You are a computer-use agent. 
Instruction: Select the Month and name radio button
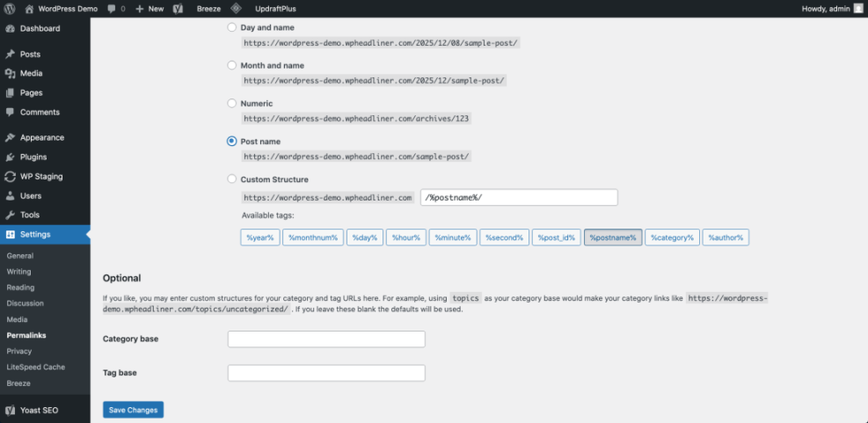[x=232, y=65]
